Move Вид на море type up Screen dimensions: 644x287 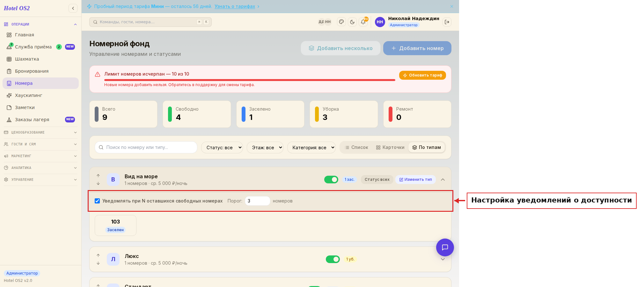pyautogui.click(x=98, y=176)
